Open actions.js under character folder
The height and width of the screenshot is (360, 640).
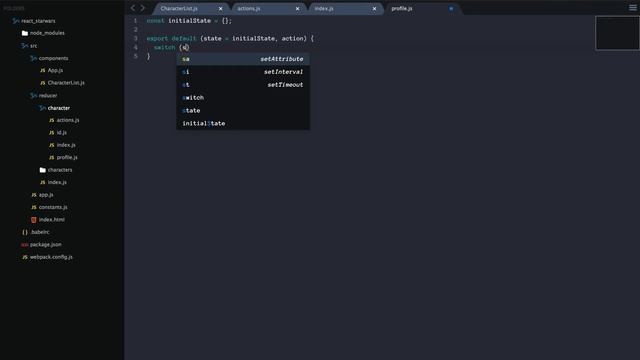(x=68, y=120)
